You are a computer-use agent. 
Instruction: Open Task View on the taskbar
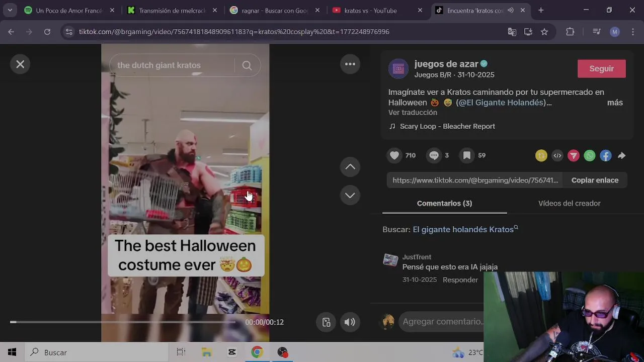coord(181,352)
